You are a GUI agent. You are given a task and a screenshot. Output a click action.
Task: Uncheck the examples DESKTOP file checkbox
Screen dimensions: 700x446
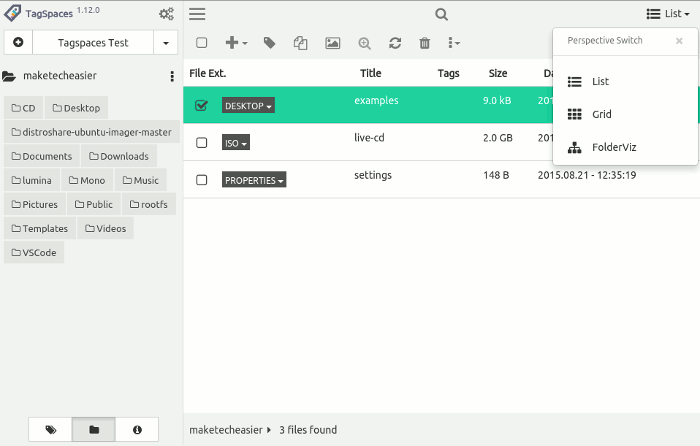click(x=201, y=105)
